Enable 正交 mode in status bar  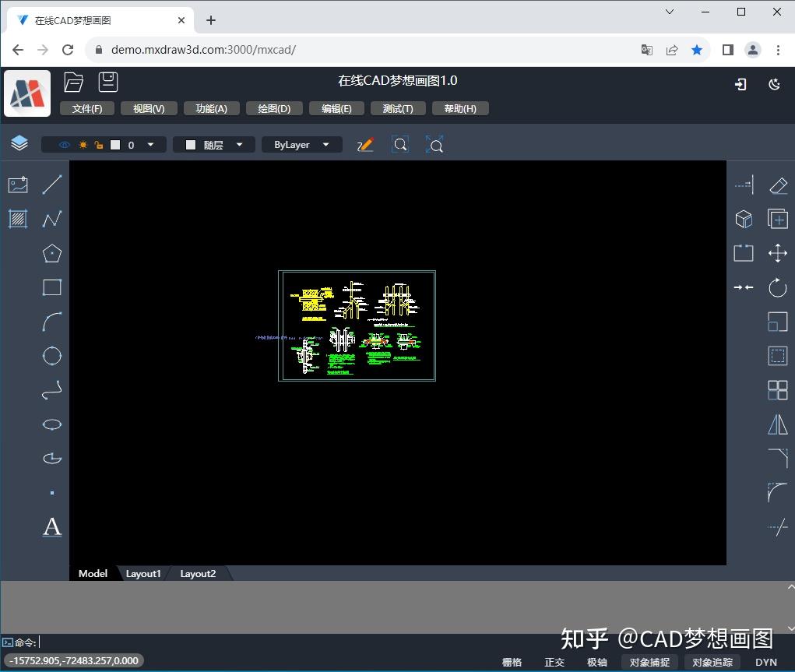[554, 663]
